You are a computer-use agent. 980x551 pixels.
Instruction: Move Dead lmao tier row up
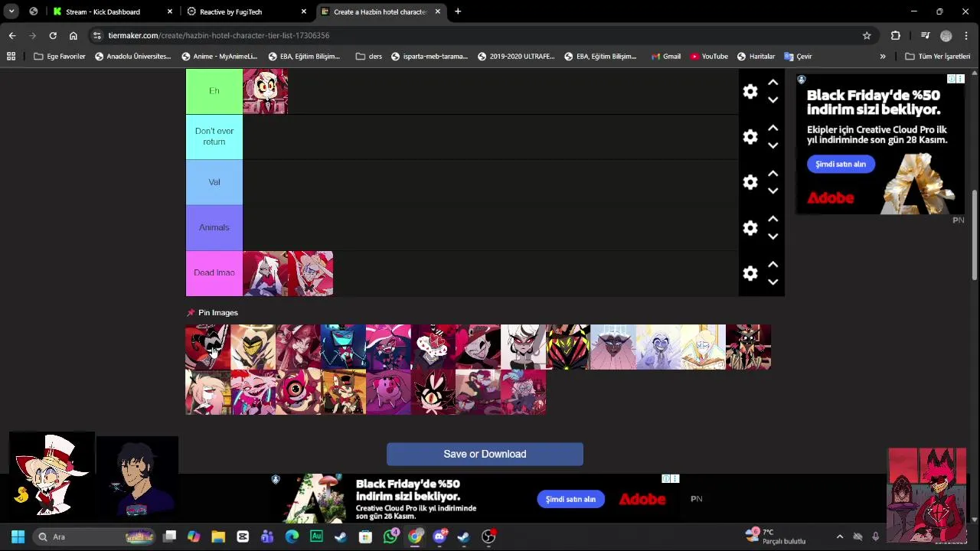773,264
